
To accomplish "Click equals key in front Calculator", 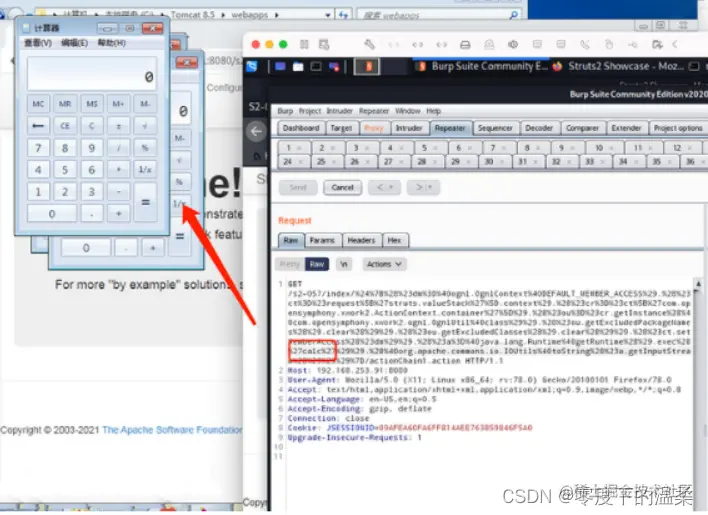I will [145, 202].
